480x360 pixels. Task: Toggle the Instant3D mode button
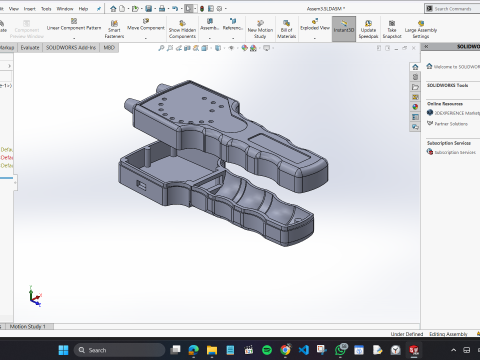[x=344, y=29]
